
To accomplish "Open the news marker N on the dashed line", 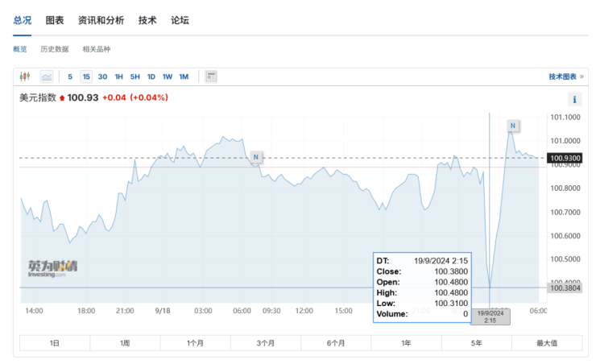I will click(x=256, y=156).
